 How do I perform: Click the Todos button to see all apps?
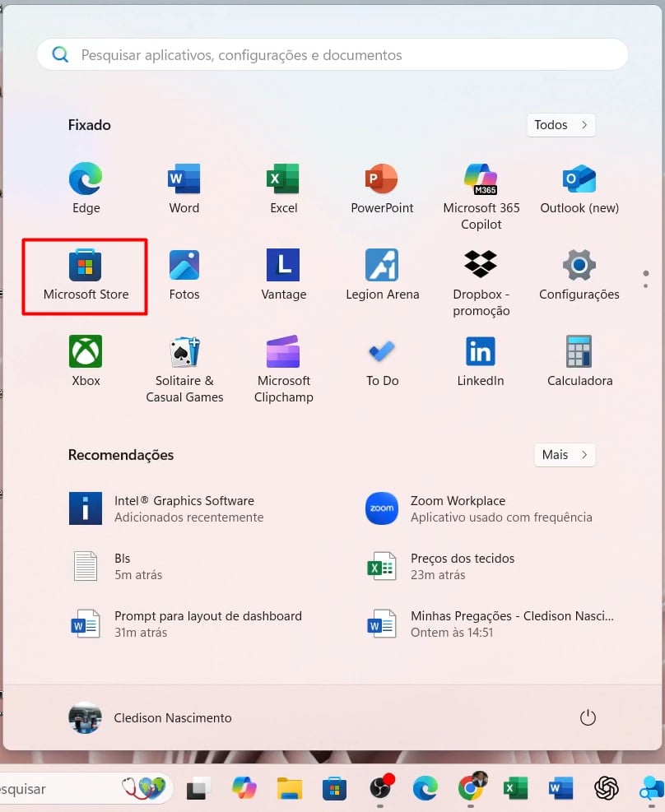click(x=561, y=125)
